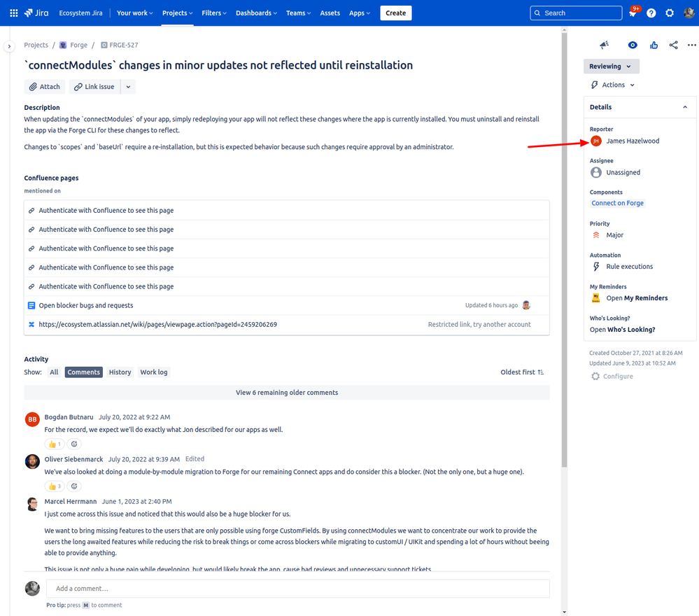Click the issue title connectModules text
Screen dimensions: 699x616
pos(218,65)
